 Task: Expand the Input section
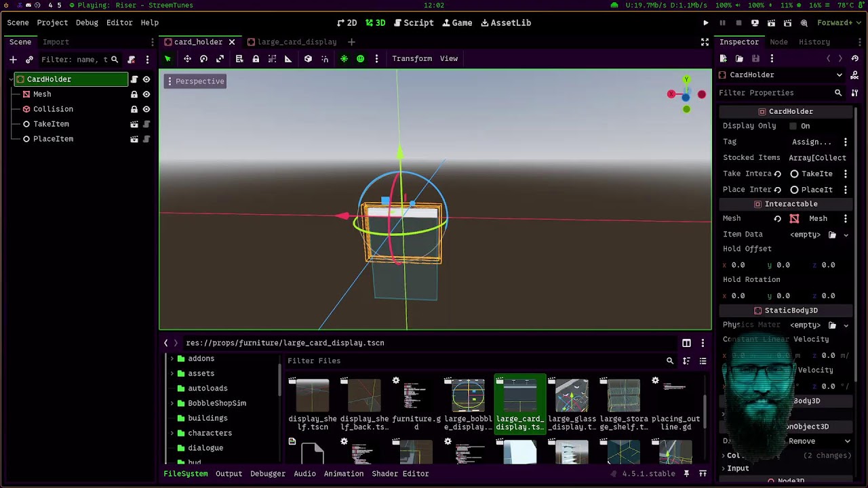(738, 468)
